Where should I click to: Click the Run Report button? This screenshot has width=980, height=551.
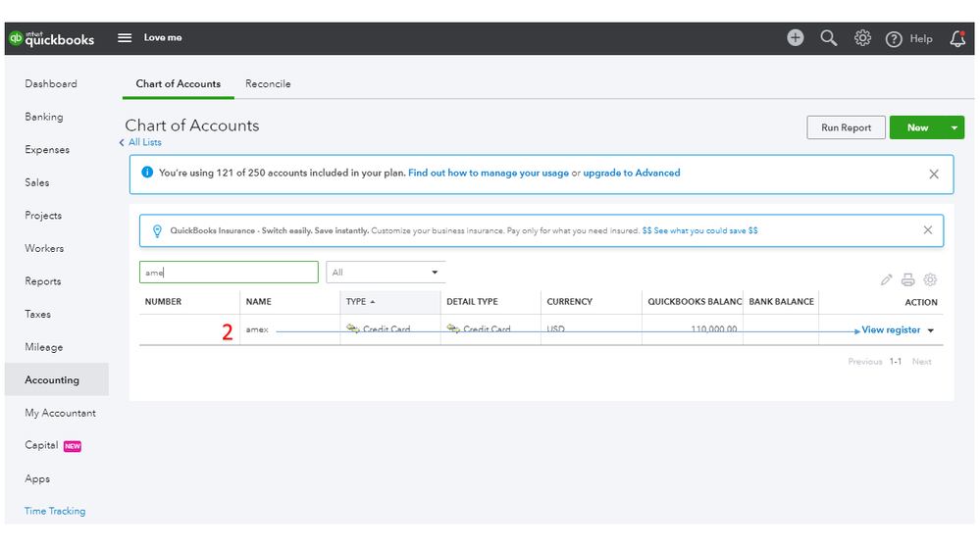[846, 127]
